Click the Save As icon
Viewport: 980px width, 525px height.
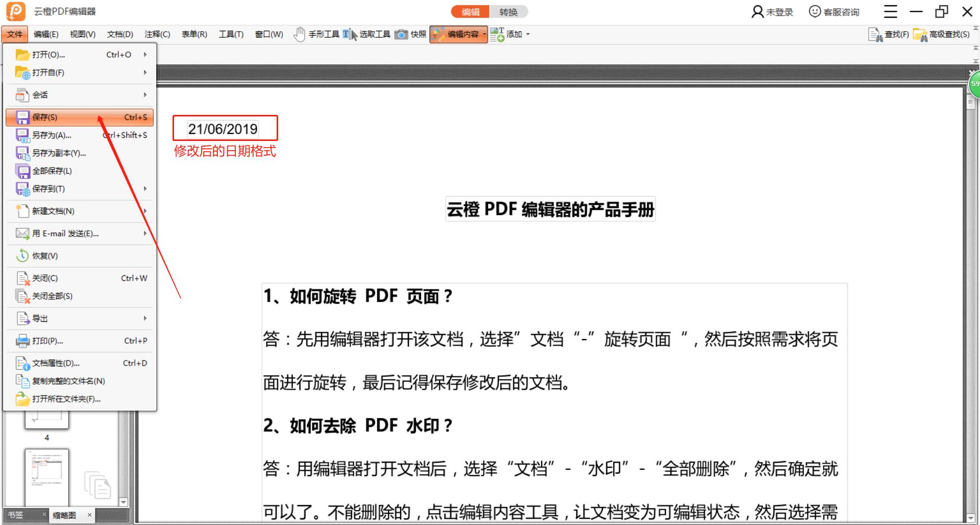click(x=22, y=135)
